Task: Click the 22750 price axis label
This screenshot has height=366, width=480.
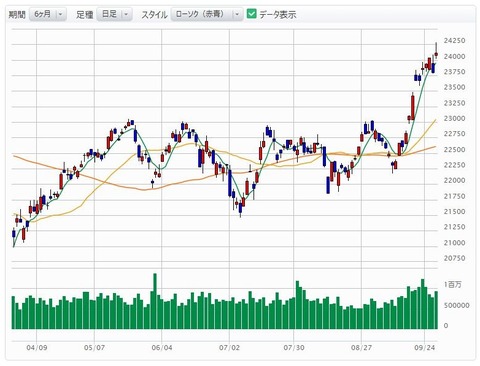Action: (454, 134)
